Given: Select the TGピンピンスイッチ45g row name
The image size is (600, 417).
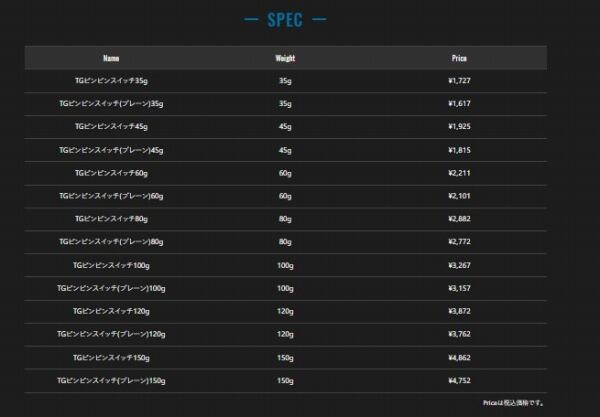Looking at the screenshot, I should point(110,127).
